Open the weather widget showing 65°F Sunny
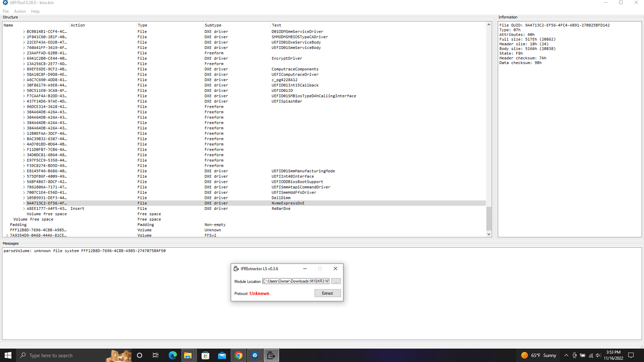Screen dimensions: 644x362 pyautogui.click(x=539, y=355)
